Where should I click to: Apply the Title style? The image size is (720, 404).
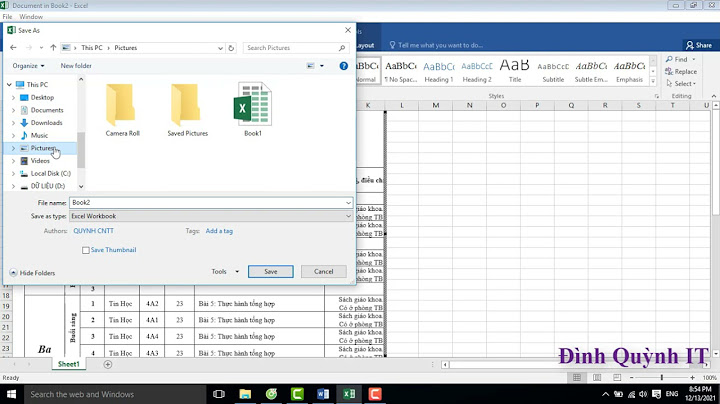point(515,72)
